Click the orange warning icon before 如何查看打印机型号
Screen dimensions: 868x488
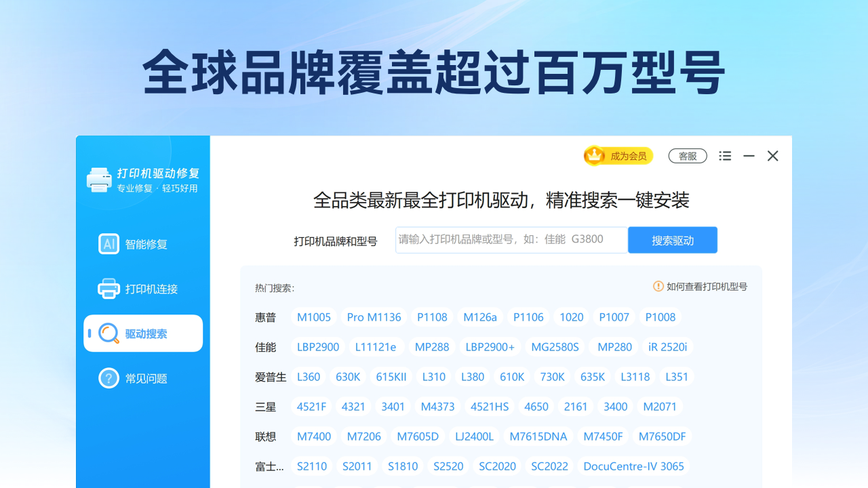[x=657, y=287]
